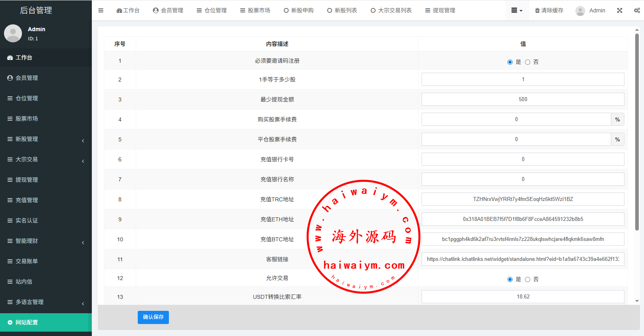
Task: Click the Admin avatar in top bar
Action: [580, 11]
